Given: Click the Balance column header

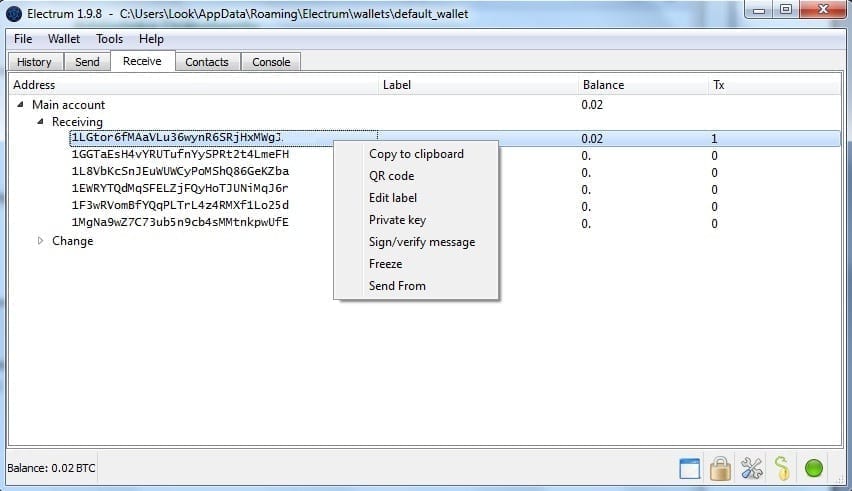Looking at the screenshot, I should (x=643, y=85).
